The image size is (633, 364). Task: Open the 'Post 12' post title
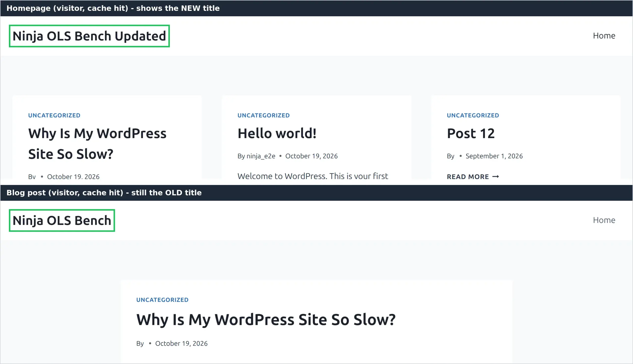pos(471,133)
